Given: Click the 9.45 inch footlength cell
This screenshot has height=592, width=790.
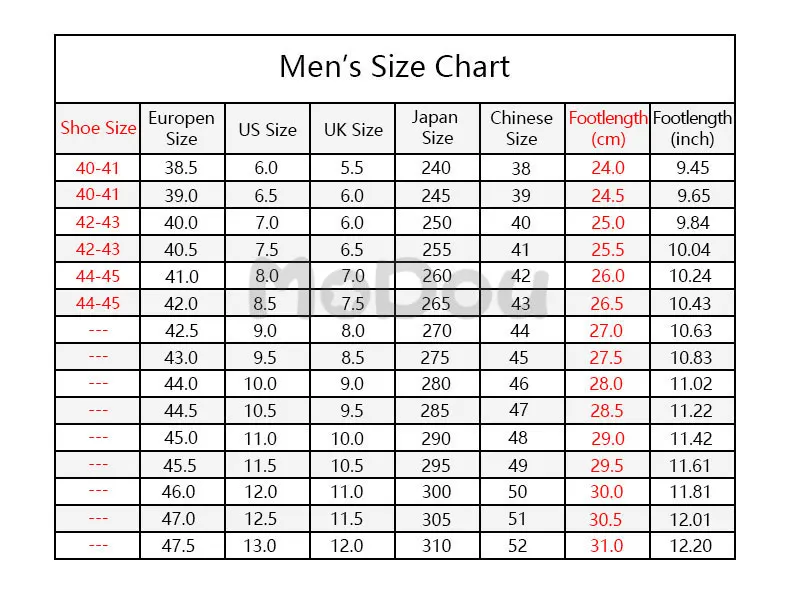Looking at the screenshot, I should 692,168.
